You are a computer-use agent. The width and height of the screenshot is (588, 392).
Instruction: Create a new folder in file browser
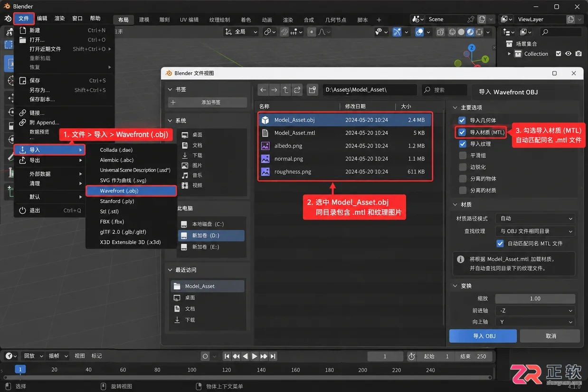pos(313,90)
